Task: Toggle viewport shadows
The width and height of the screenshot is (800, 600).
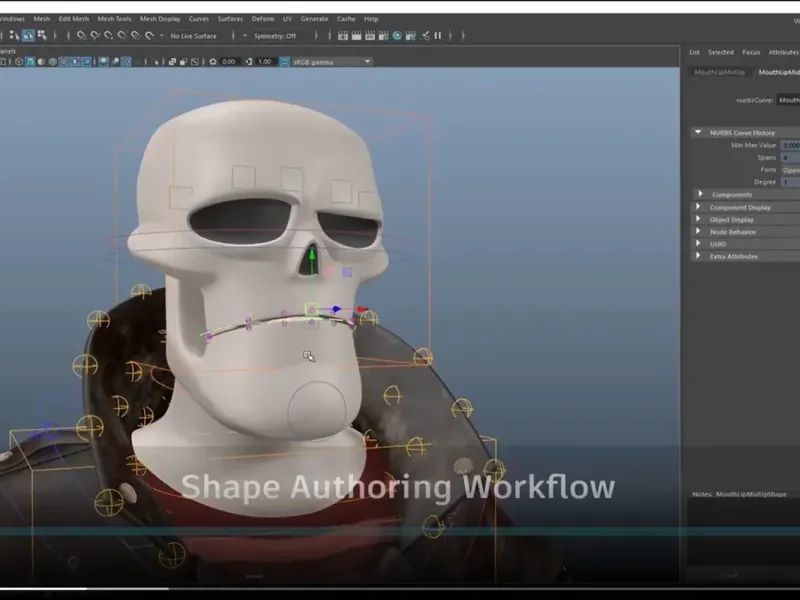Action: 86,62
